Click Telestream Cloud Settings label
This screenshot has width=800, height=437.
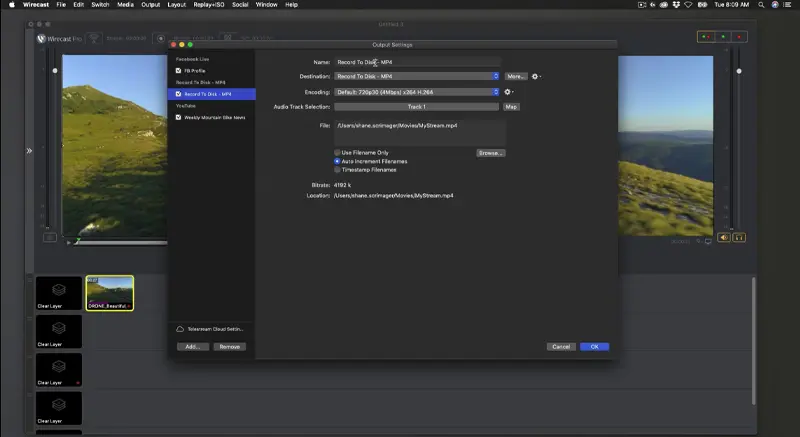[x=215, y=329]
